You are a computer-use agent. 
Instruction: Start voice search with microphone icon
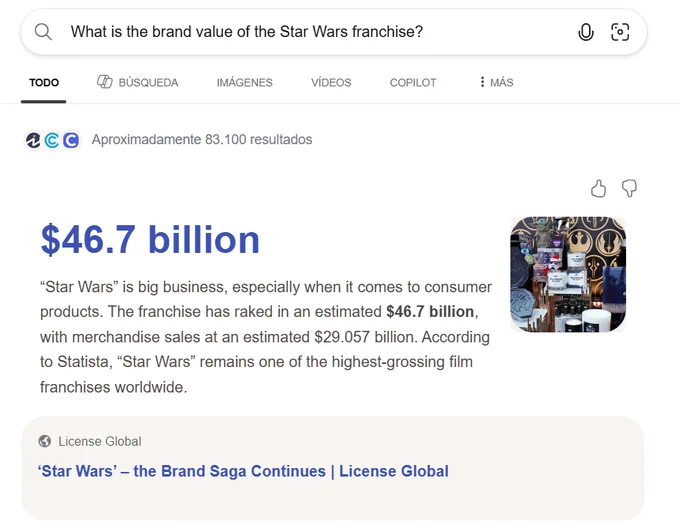585,32
